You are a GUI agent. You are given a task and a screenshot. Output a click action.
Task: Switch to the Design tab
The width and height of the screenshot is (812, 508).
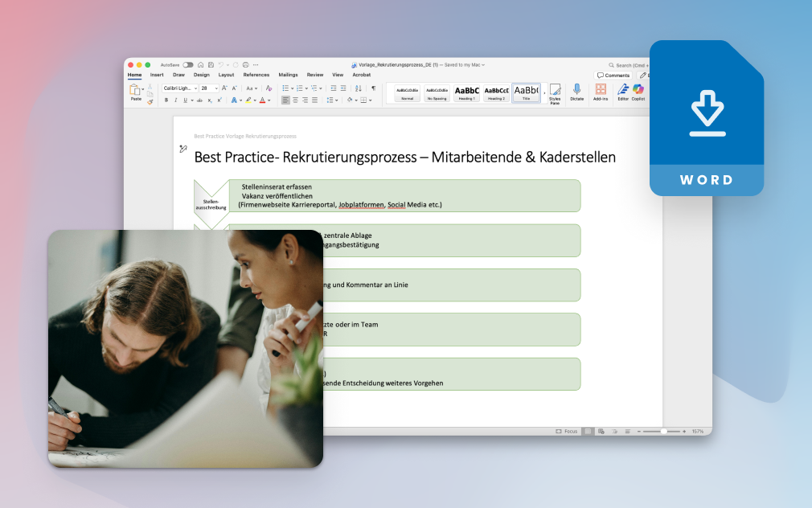(202, 75)
